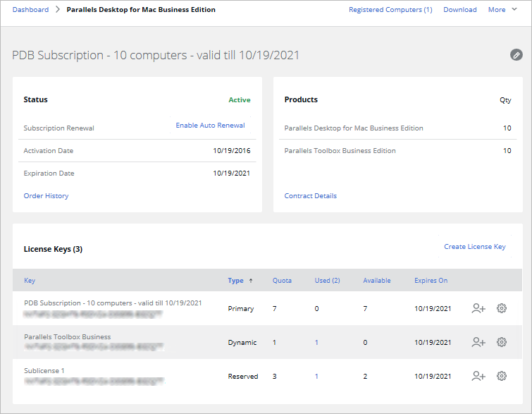Image resolution: width=532 pixels, height=414 pixels.
Task: Sort by Used (2) column header
Action: (327, 281)
